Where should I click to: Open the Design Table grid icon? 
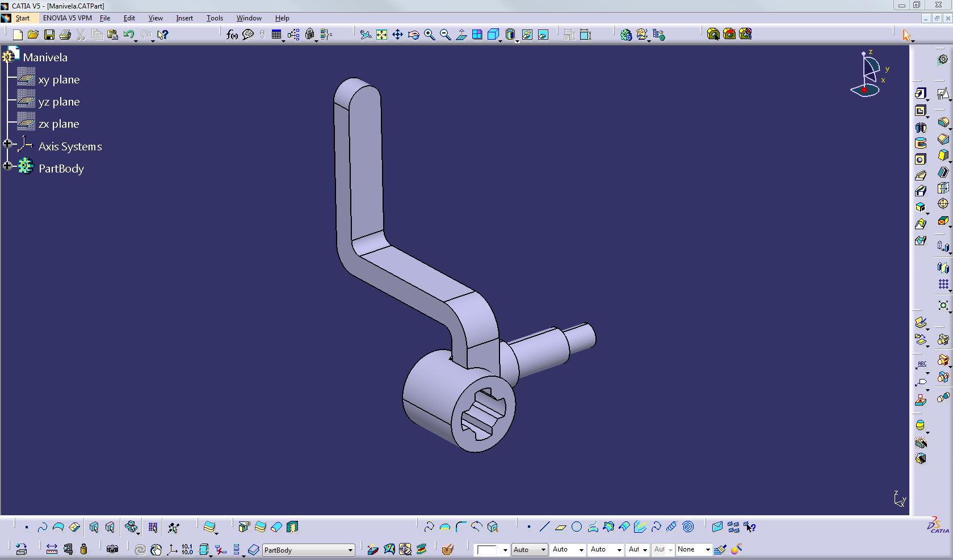[276, 35]
